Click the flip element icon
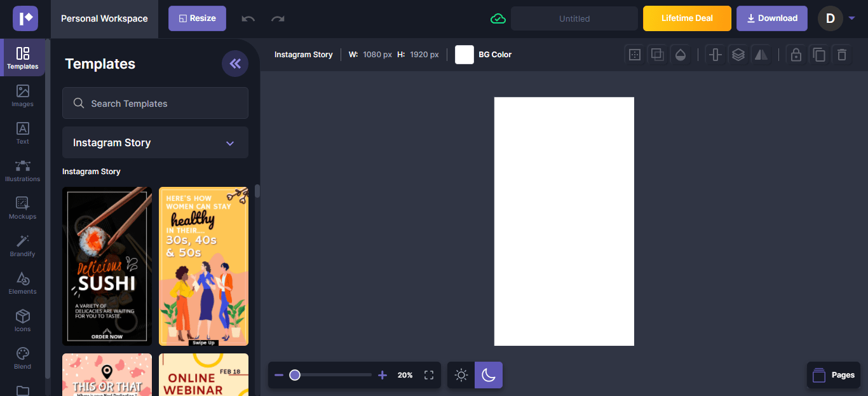Viewport: 868px width, 396px height. [x=761, y=55]
